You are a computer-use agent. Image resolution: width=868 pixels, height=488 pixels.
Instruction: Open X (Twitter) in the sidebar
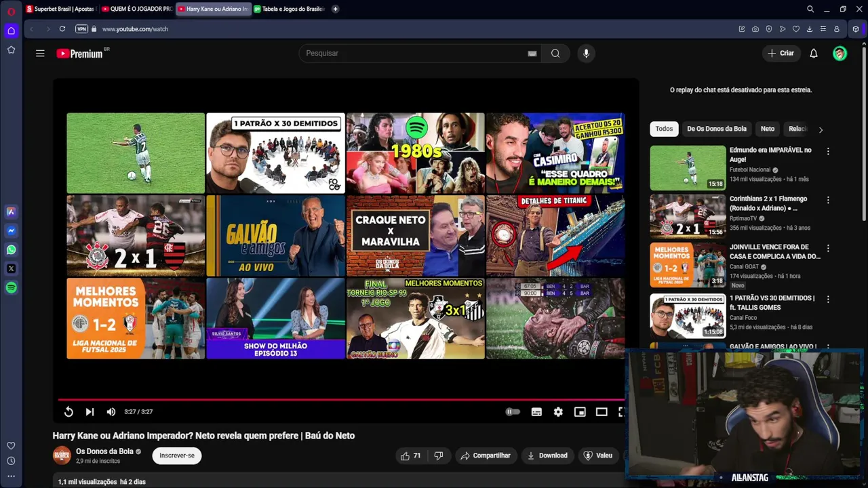click(x=11, y=268)
